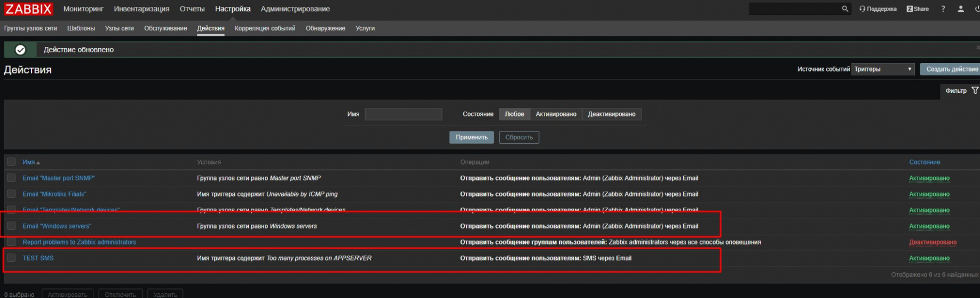Click the filter funnel icon
This screenshot has width=980, height=298.
coord(975,91)
